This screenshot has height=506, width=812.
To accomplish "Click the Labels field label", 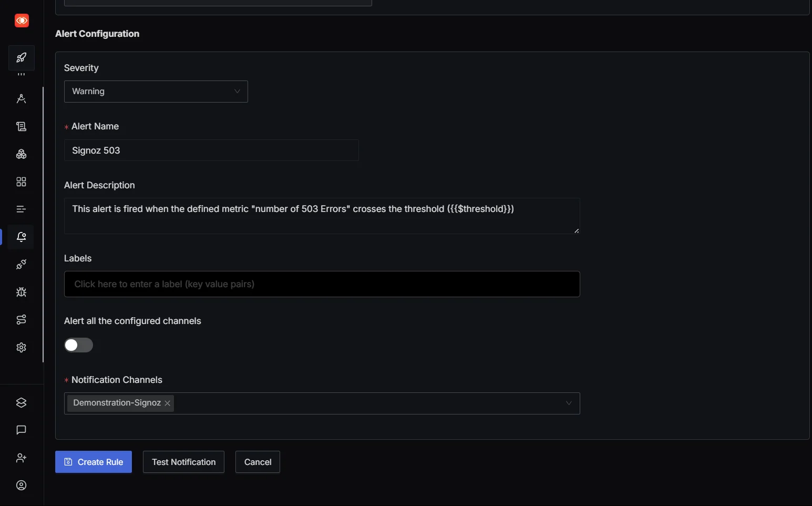I will (78, 258).
